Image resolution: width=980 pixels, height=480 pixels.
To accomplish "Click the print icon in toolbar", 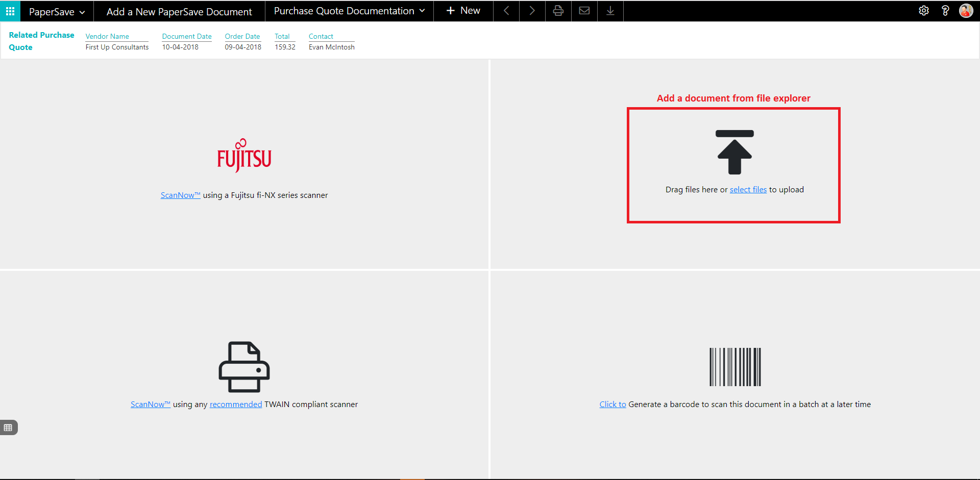I will (x=558, y=11).
